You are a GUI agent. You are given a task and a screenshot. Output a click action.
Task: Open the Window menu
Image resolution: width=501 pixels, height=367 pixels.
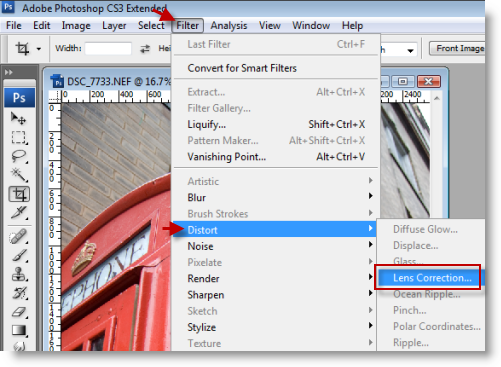pos(311,25)
